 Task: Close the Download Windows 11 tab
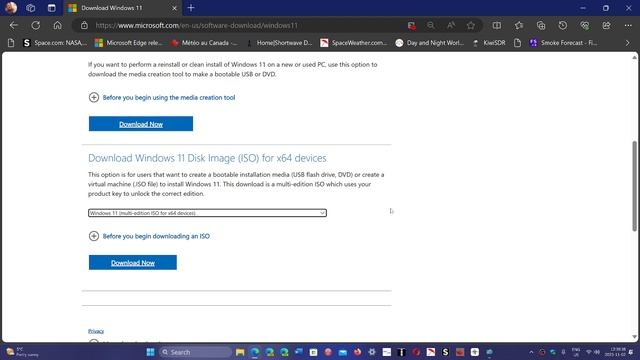(x=174, y=8)
